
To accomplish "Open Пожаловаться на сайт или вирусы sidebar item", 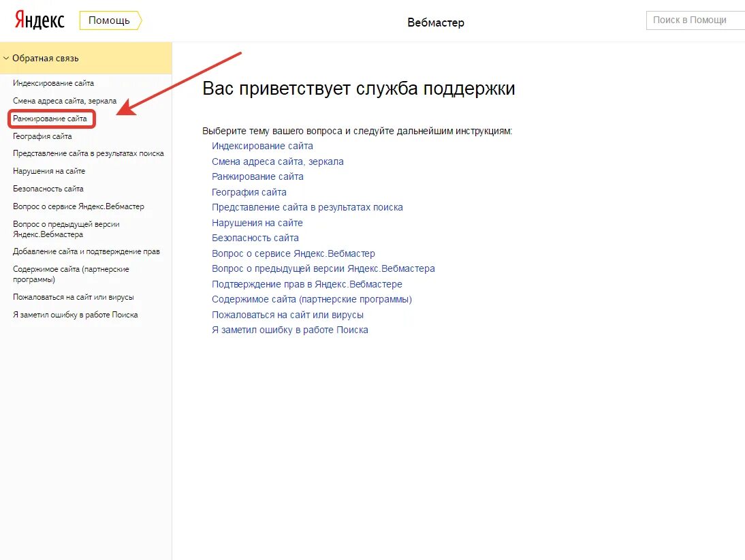I will point(73,297).
